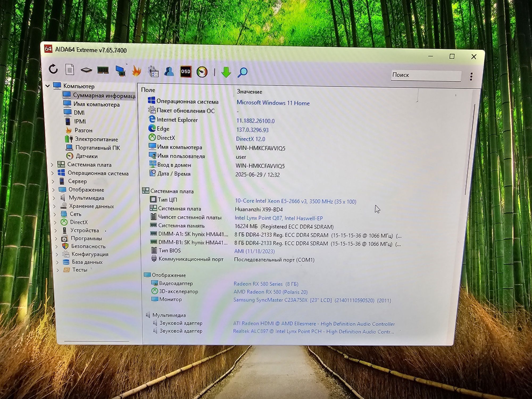This screenshot has width=532, height=399.
Task: Open the Report document icon
Action: coord(70,70)
